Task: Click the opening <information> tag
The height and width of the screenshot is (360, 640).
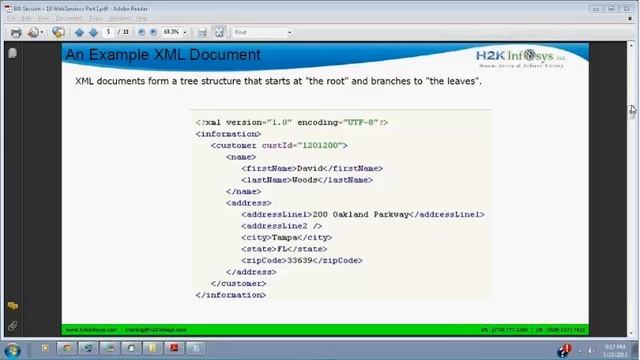Action: [228, 134]
